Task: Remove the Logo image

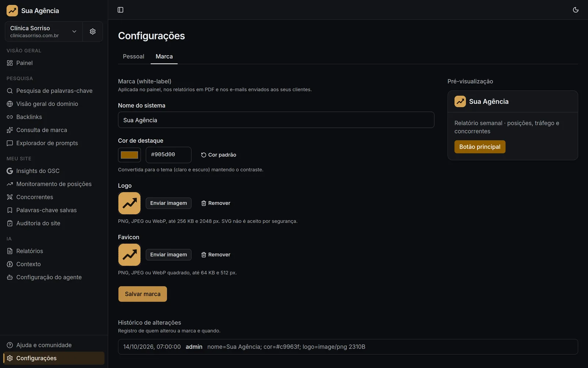Action: coord(216,203)
